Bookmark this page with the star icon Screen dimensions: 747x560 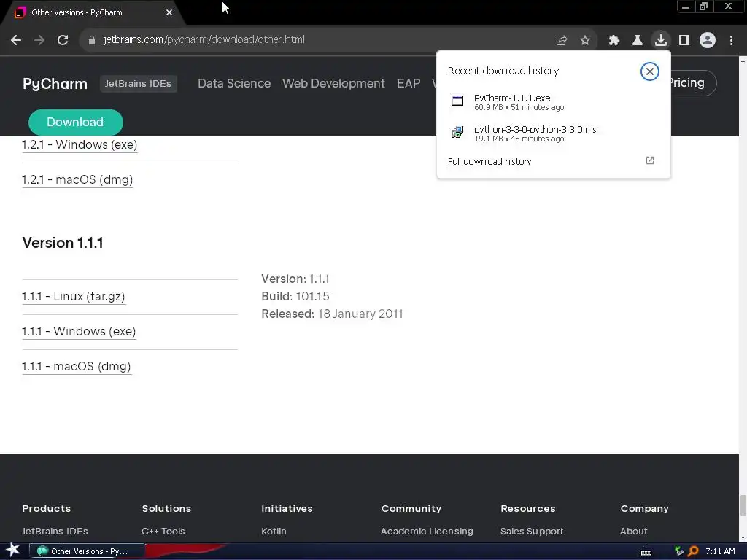click(x=585, y=41)
